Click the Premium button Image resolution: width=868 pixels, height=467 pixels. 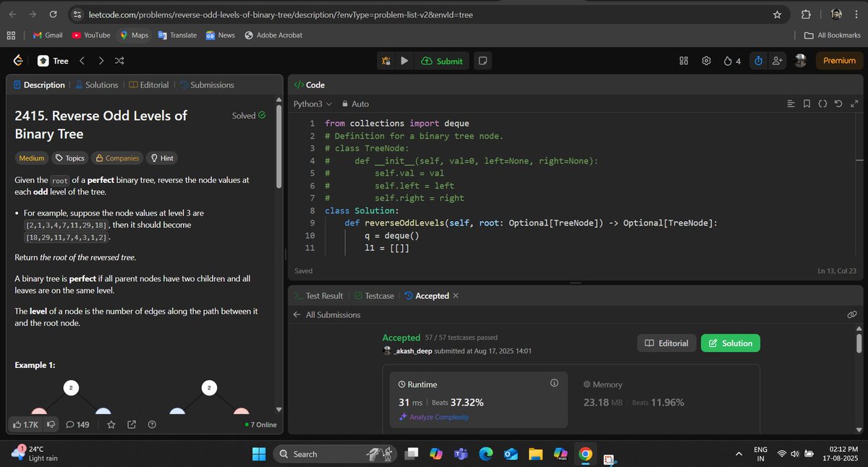point(839,61)
